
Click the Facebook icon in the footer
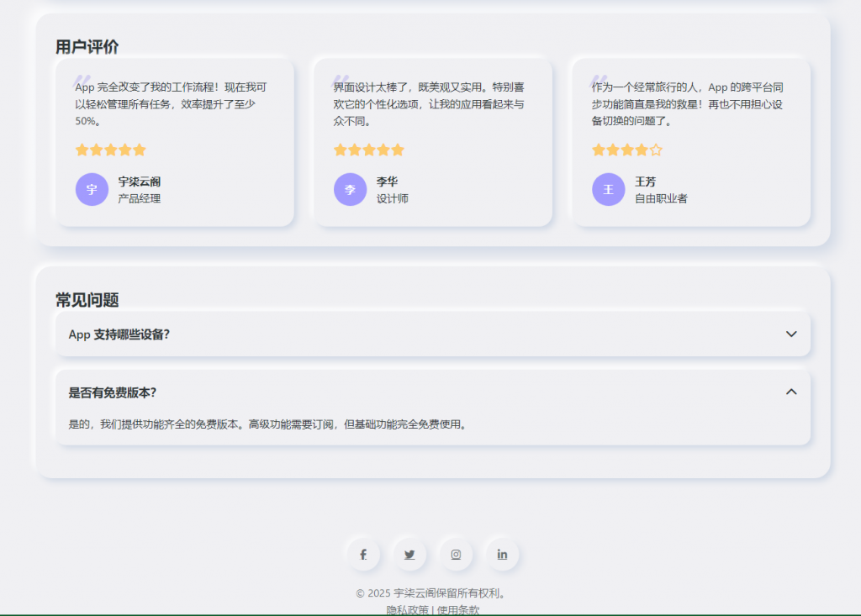[x=363, y=554]
